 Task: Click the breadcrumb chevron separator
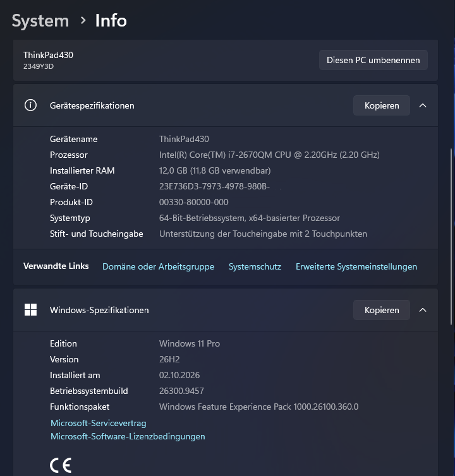point(83,21)
